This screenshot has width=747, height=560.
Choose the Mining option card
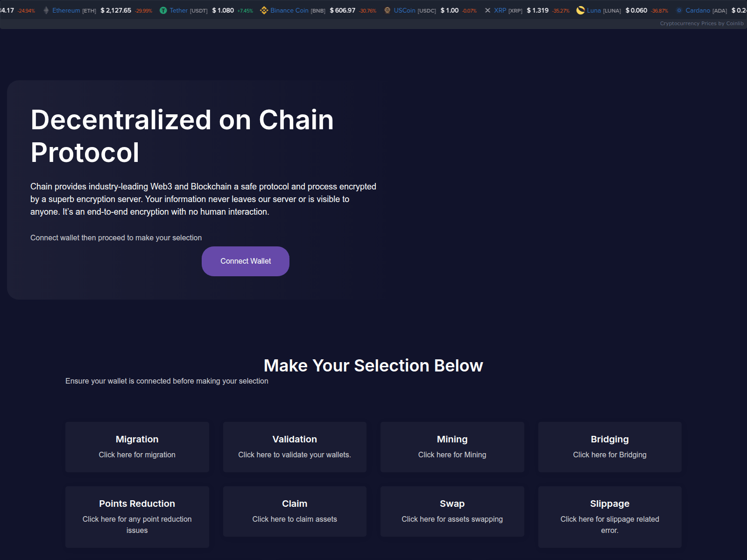452,447
